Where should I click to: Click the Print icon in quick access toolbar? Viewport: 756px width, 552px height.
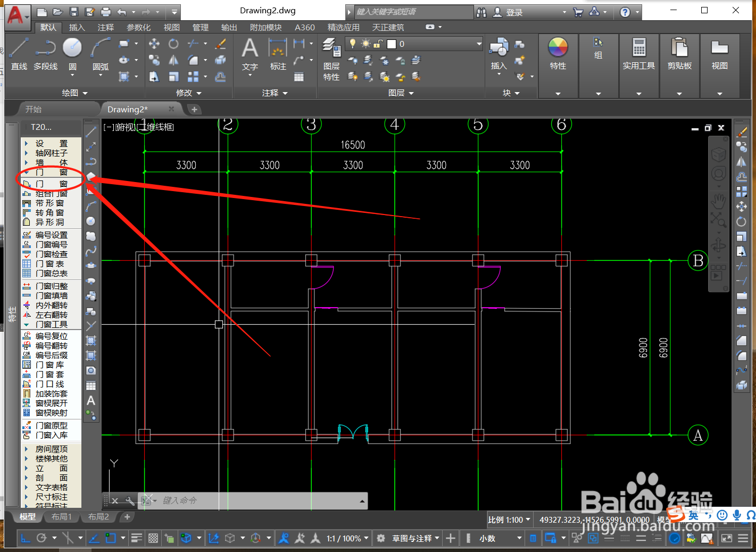pyautogui.click(x=106, y=12)
